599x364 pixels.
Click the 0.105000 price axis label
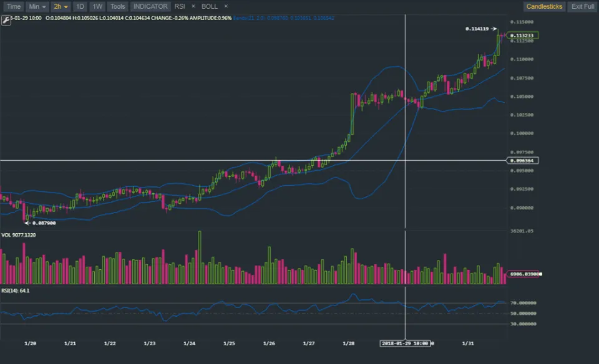point(522,97)
